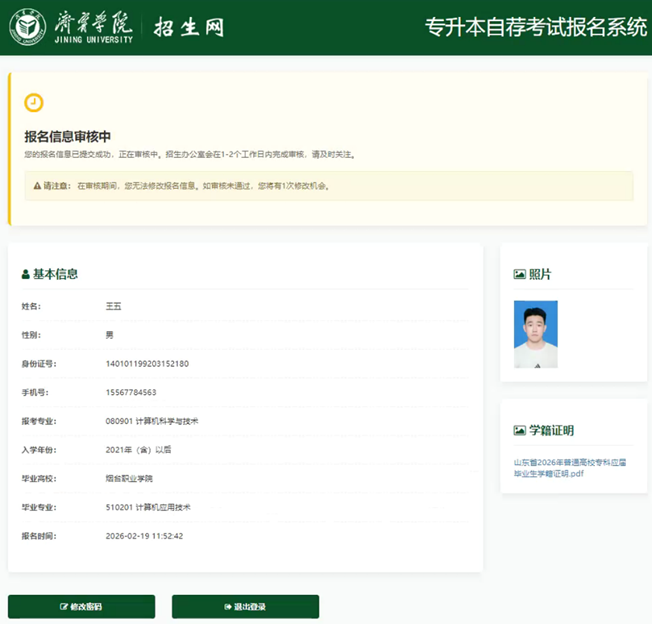Click the picture icon beside 学籍证明 heading
652x624 pixels.
point(519,431)
